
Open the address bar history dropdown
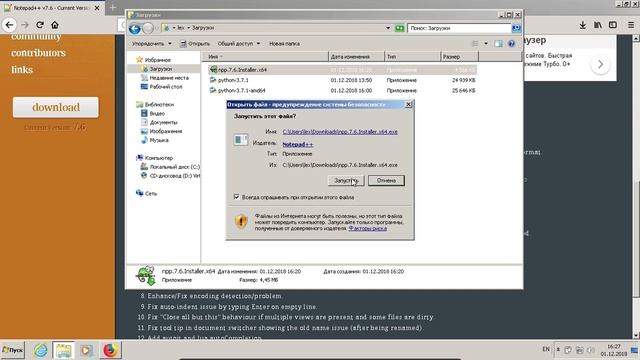click(388, 28)
